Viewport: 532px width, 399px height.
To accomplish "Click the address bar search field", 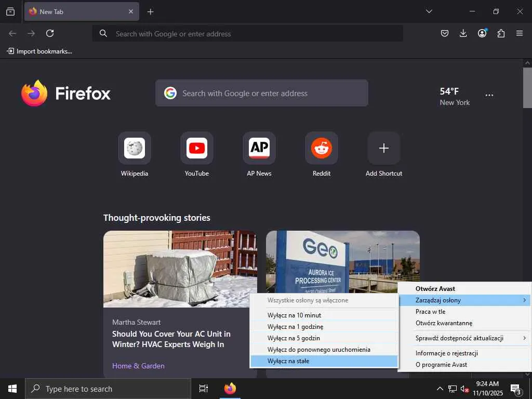I will click(248, 34).
